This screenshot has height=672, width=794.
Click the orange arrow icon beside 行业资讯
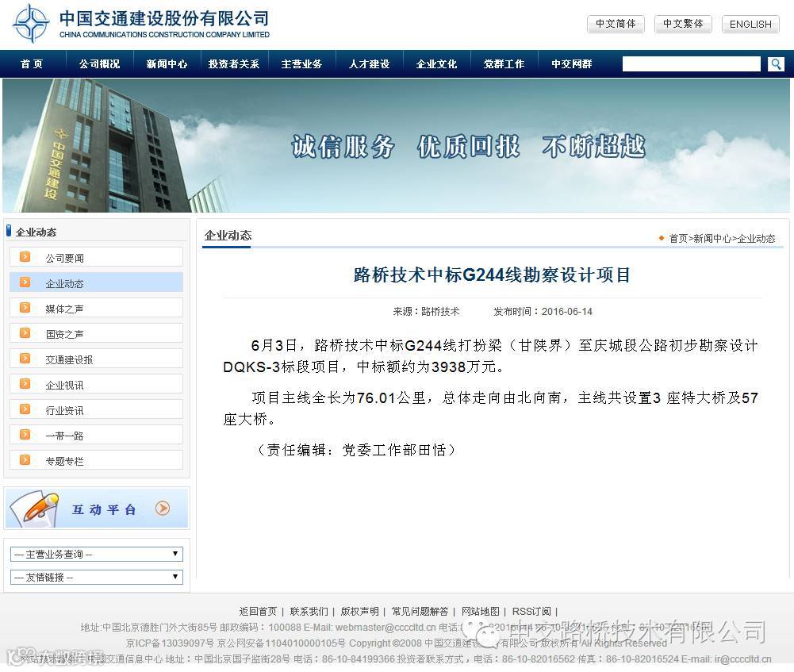tap(25, 409)
